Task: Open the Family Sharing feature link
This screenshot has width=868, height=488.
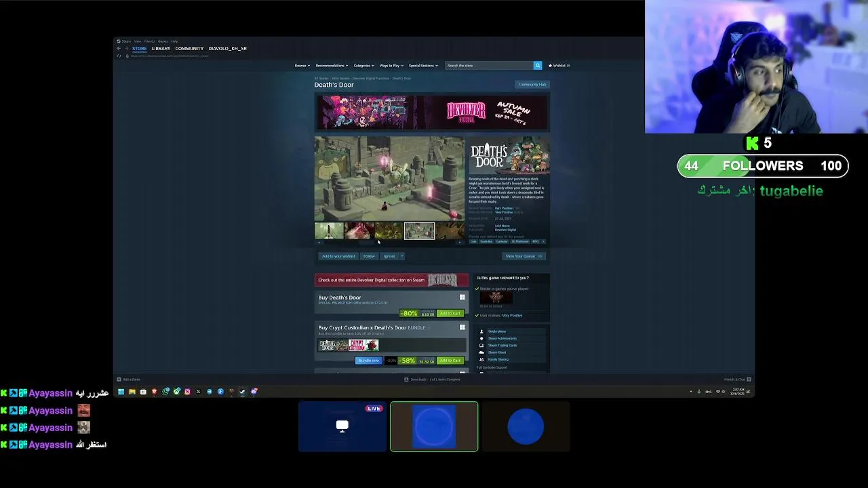Action: (x=498, y=359)
